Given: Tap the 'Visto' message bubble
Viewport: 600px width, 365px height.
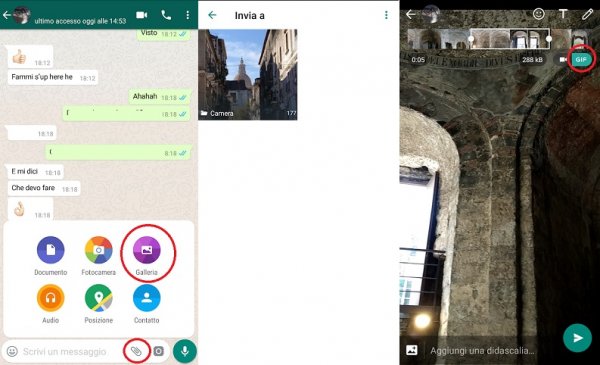Looking at the screenshot, I should click(163, 34).
